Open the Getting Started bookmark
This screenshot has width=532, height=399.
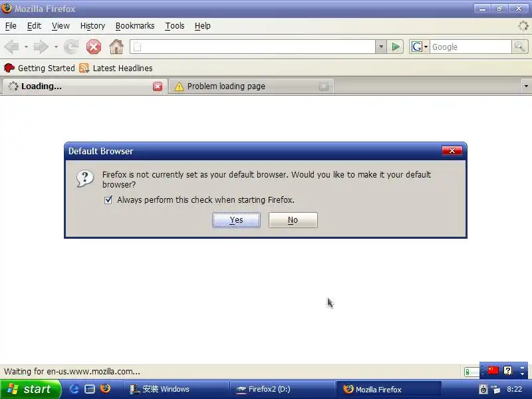pos(39,68)
